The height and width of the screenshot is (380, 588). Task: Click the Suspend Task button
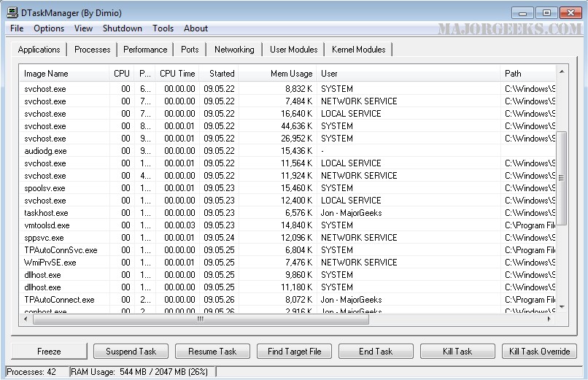pyautogui.click(x=131, y=352)
